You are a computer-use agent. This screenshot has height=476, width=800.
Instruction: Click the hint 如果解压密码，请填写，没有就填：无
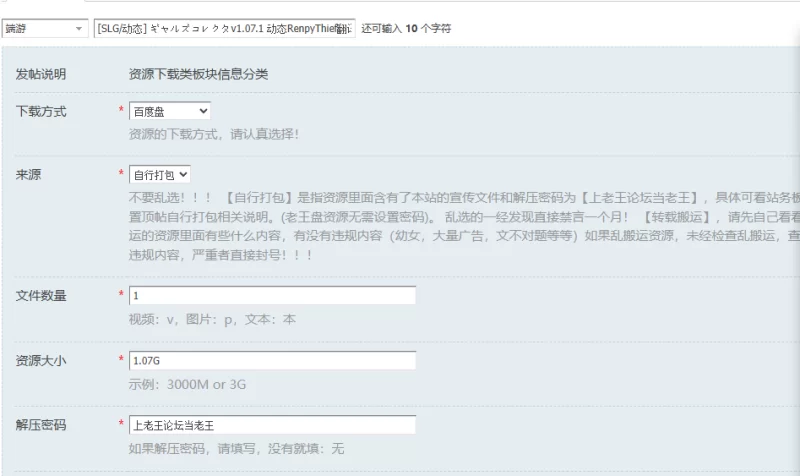237,449
